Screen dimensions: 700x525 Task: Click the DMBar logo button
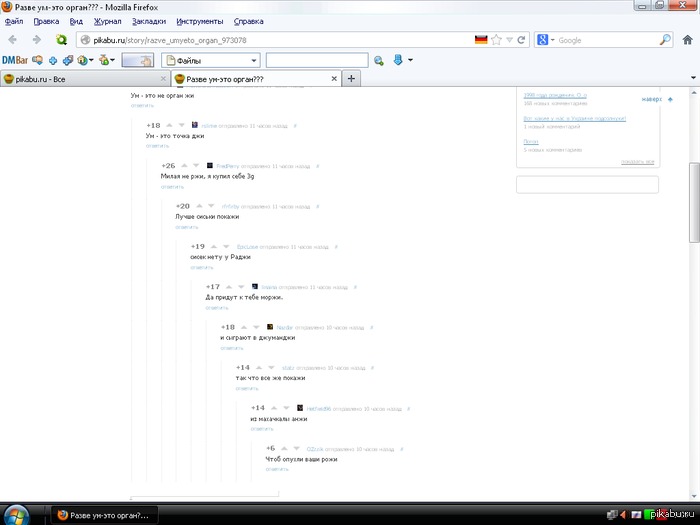click(14, 60)
